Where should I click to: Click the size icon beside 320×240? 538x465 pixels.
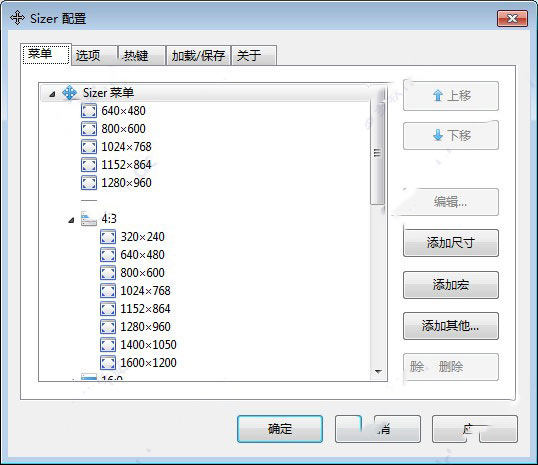pos(108,237)
